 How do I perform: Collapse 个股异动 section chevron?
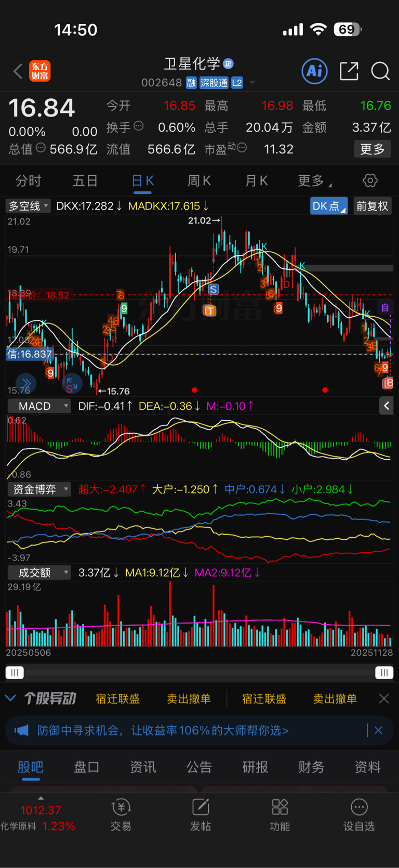(x=10, y=698)
